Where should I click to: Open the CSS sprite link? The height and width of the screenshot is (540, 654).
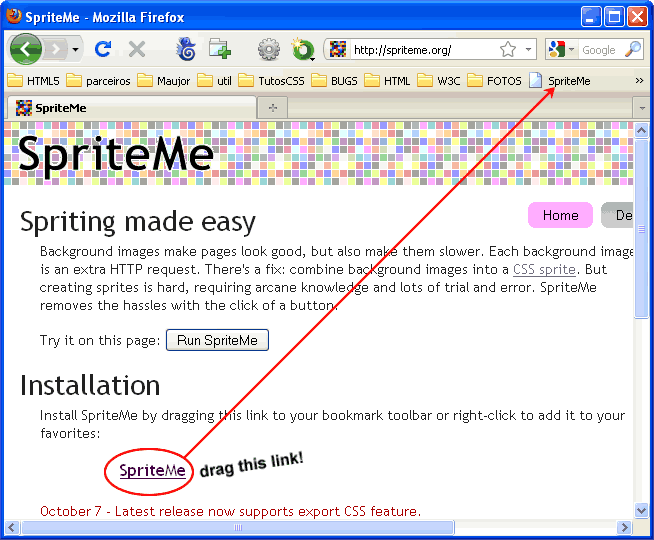544,270
